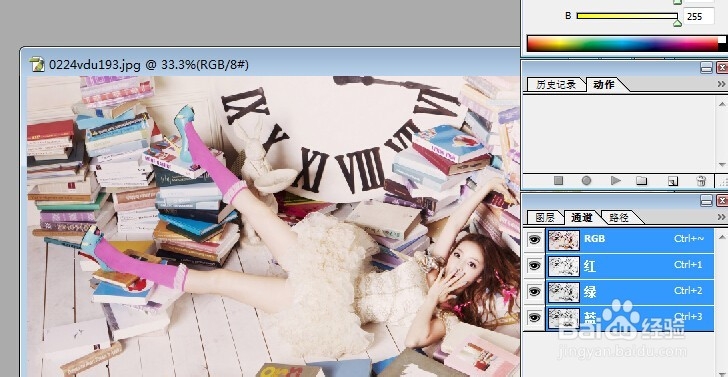
Task: Open the document icon in title bar
Action: pyautogui.click(x=37, y=65)
